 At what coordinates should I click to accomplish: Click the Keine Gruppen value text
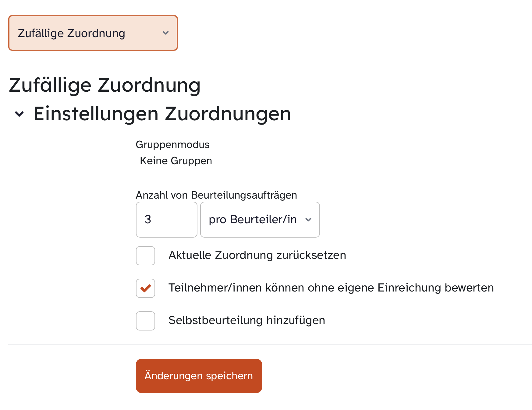click(176, 161)
